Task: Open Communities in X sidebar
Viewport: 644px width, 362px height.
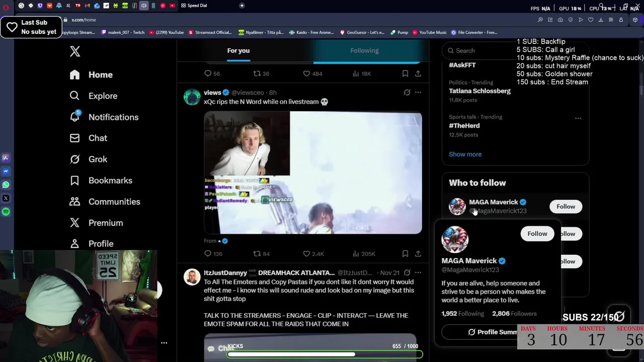Action: [105, 202]
